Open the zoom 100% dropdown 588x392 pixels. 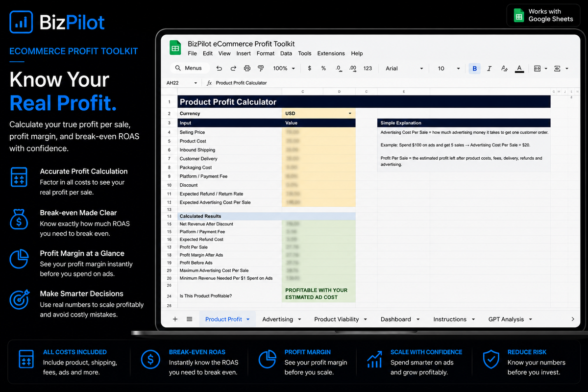tap(284, 69)
